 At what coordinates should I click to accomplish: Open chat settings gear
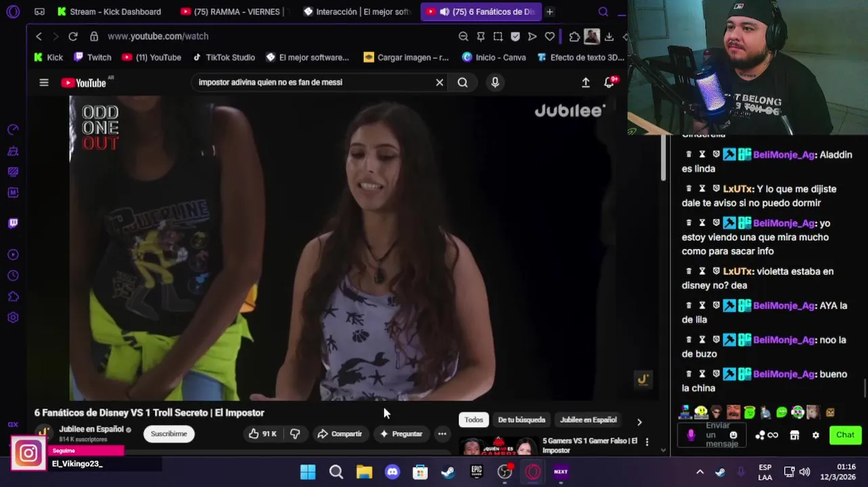click(x=815, y=435)
